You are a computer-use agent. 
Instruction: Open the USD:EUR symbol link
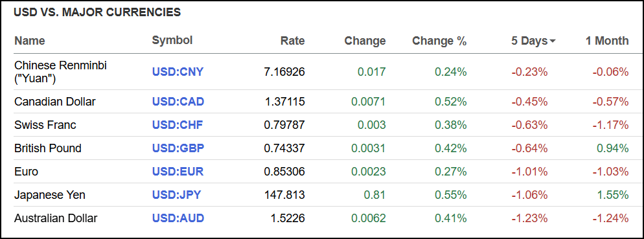[x=178, y=171]
